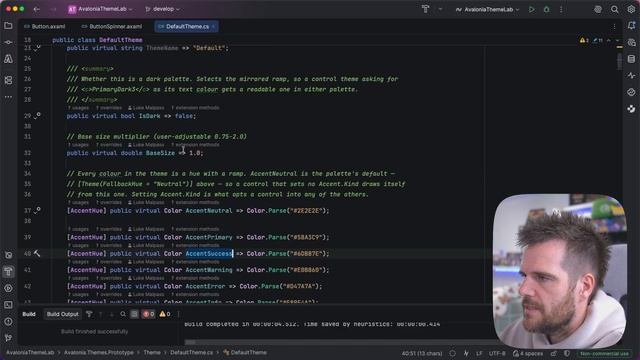Open the Commit tool window
The height and width of the screenshot is (360, 640).
(x=8, y=42)
